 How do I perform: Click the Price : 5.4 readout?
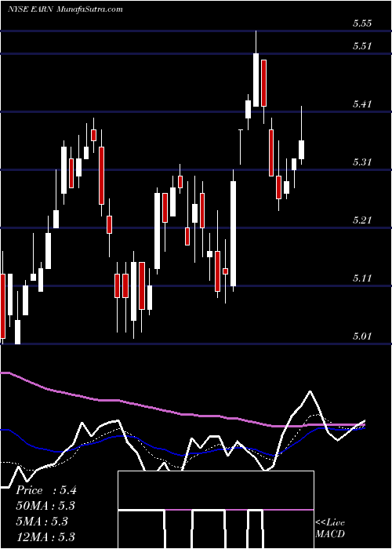(45, 490)
